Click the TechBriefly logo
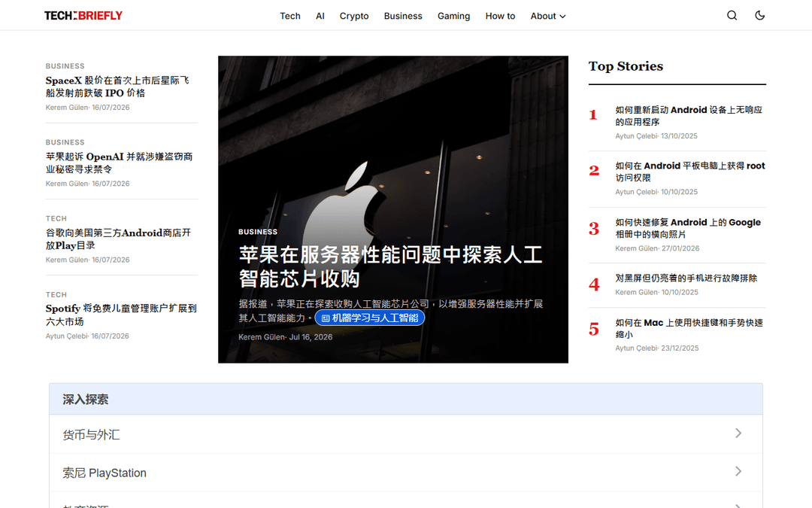This screenshot has height=508, width=812. (83, 16)
